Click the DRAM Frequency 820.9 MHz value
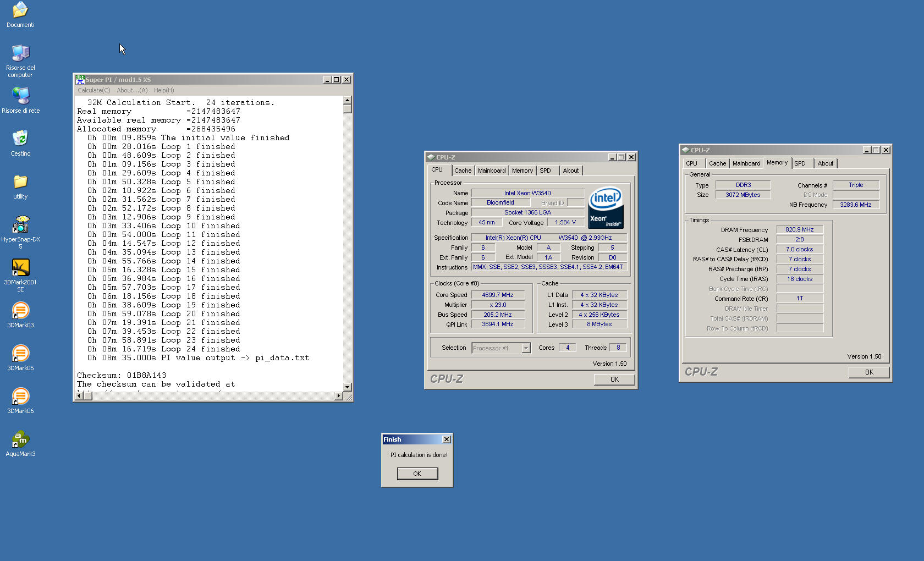Screen dimensions: 924x561 coord(800,230)
